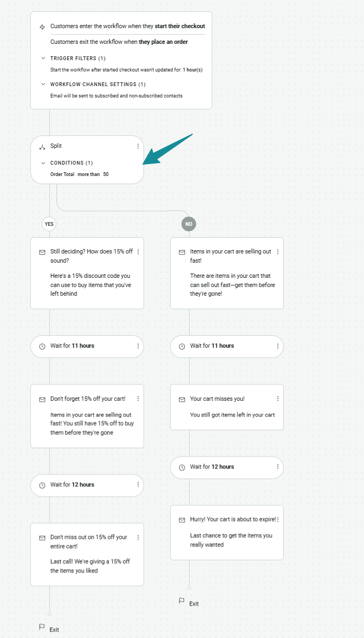Screen dimensions: 364x638
Task: Click the envelope on 'Hurry! Your cart' email
Action: (182, 519)
